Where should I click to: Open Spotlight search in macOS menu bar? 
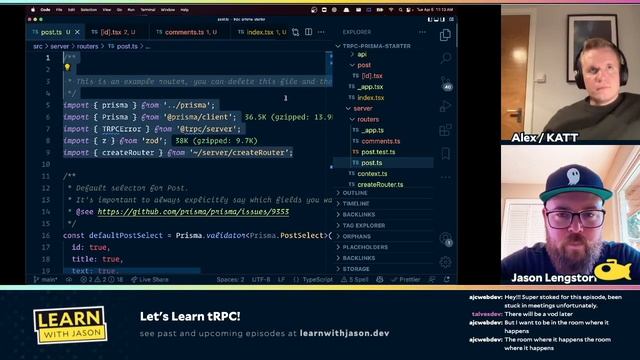pyautogui.click(x=400, y=9)
